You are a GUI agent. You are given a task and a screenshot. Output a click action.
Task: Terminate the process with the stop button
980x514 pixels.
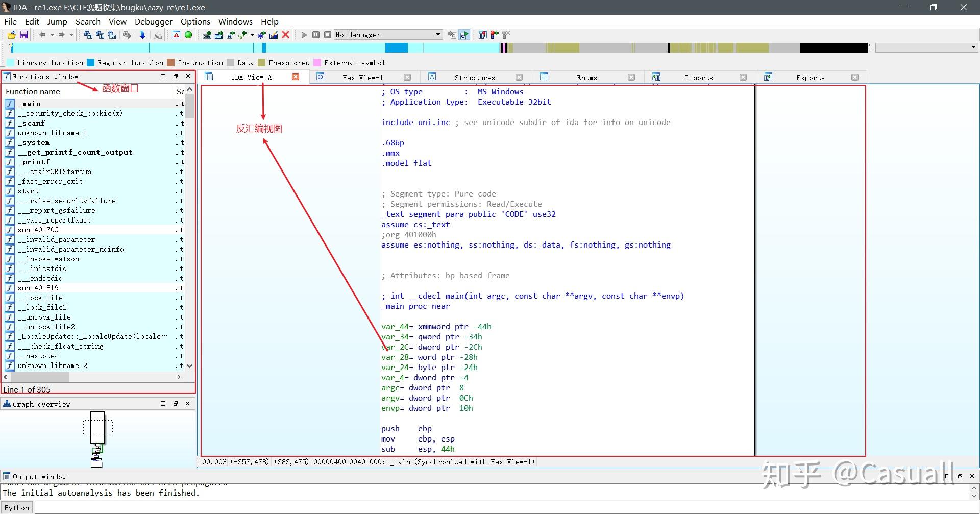click(x=328, y=35)
